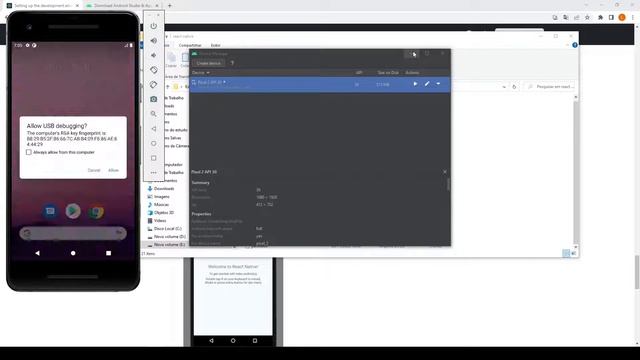
Task: Tap the phone navigation Back button
Action: point(38,253)
